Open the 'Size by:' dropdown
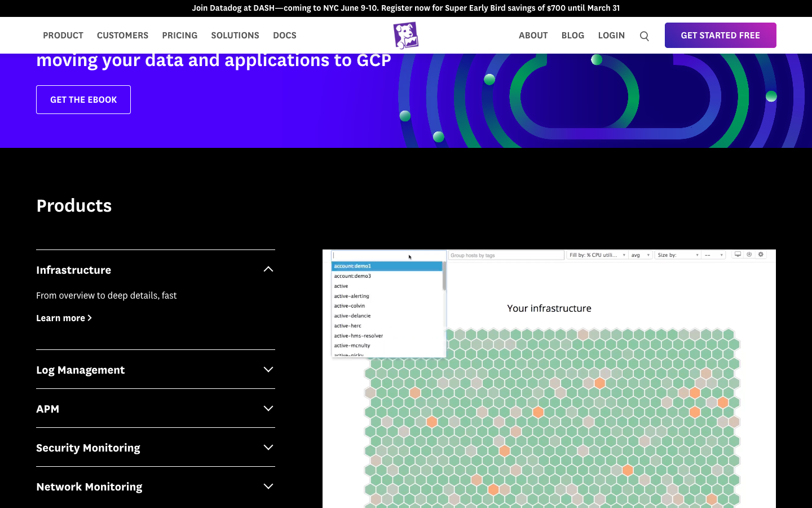The width and height of the screenshot is (812, 508). click(x=678, y=255)
